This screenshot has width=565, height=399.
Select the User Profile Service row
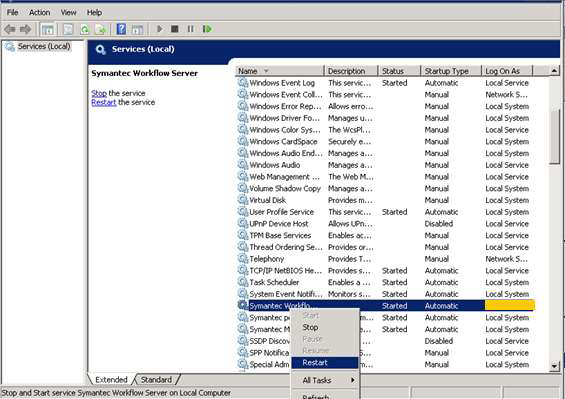point(386,212)
